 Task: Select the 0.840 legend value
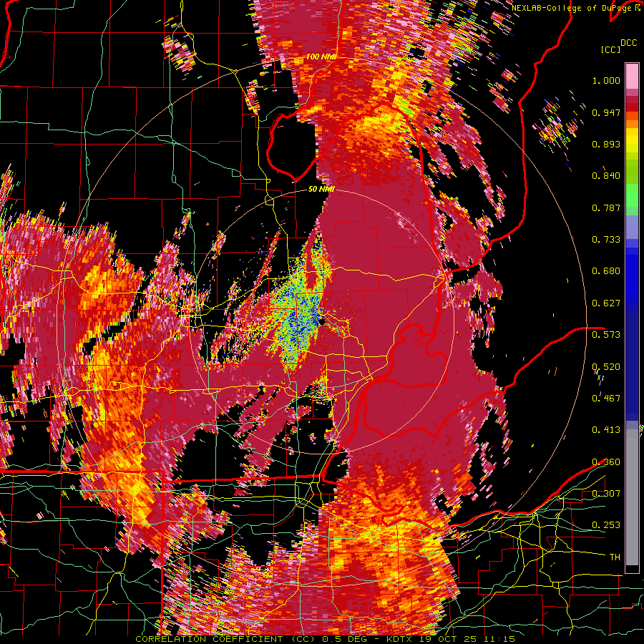pos(606,176)
